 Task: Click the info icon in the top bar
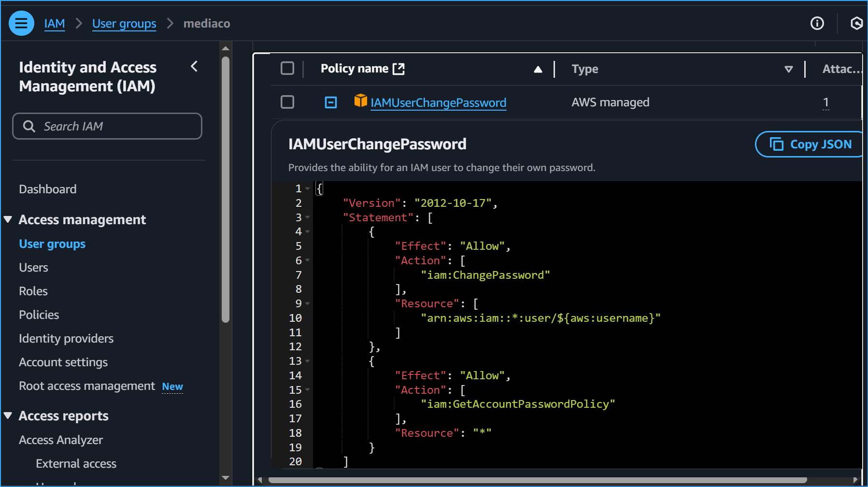tap(817, 23)
